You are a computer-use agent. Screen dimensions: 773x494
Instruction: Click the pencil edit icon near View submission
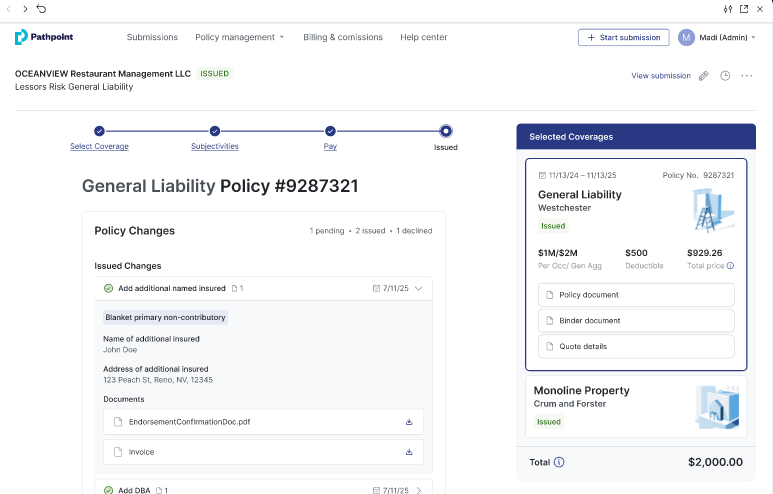[704, 76]
